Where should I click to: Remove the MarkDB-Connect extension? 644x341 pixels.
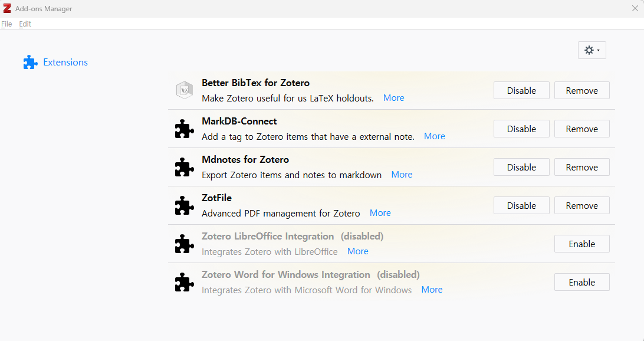coord(582,129)
